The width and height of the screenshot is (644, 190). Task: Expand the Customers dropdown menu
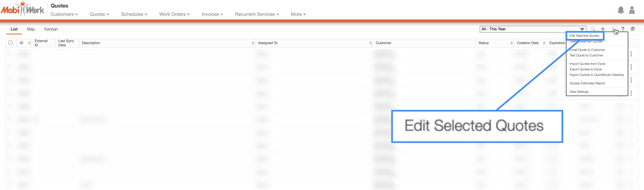(64, 14)
